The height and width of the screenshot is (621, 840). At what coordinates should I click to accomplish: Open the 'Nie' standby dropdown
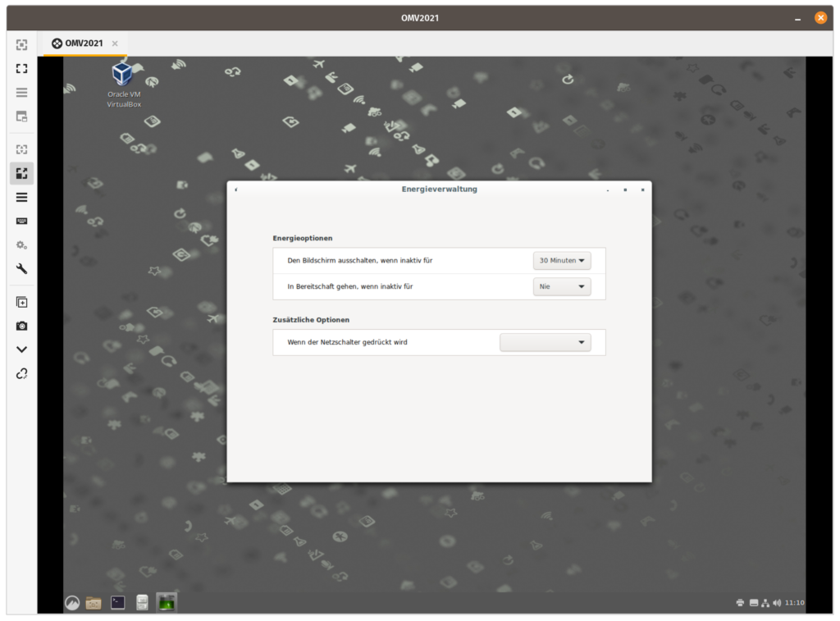pyautogui.click(x=562, y=286)
